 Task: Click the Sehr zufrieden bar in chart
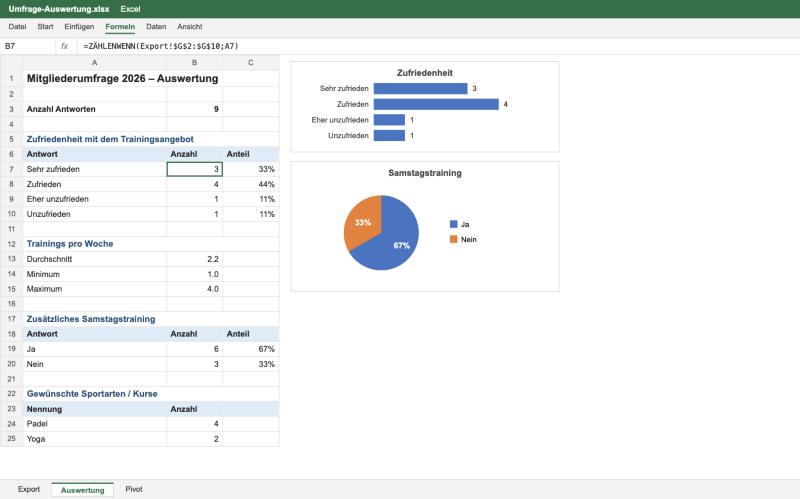pos(420,88)
